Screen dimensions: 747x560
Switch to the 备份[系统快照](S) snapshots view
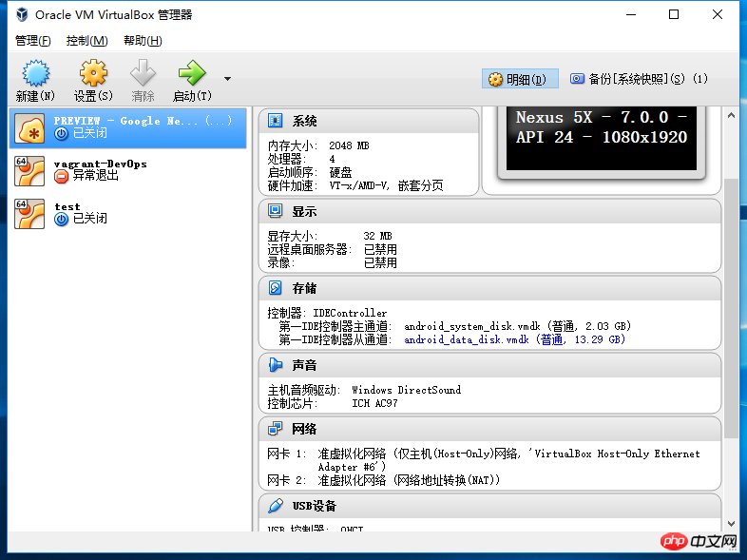point(639,79)
